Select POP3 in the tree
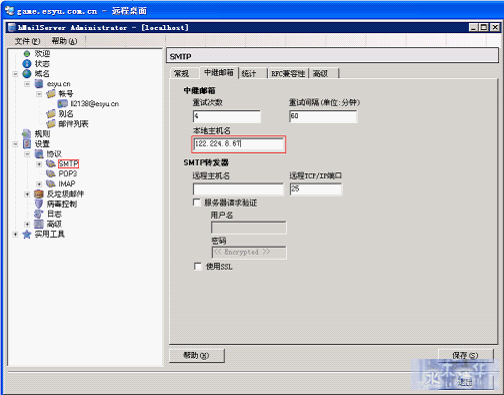Screen dimensions: 504x395 point(68,174)
